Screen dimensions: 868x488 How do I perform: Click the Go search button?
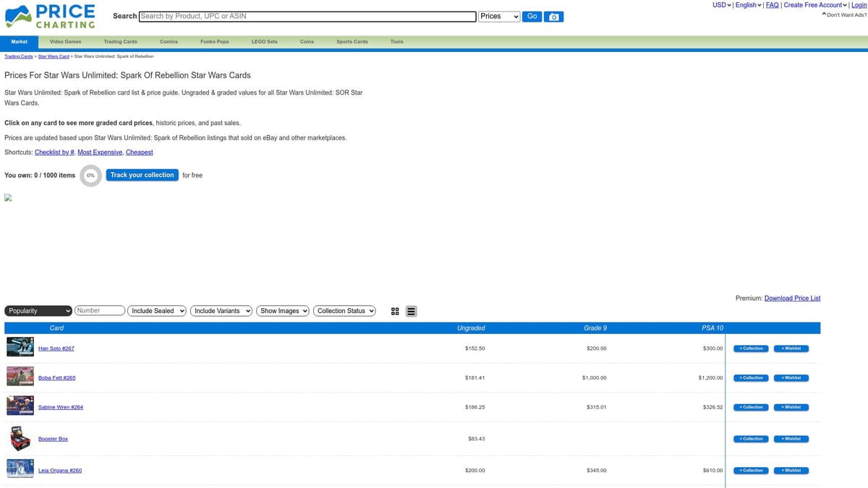point(532,16)
